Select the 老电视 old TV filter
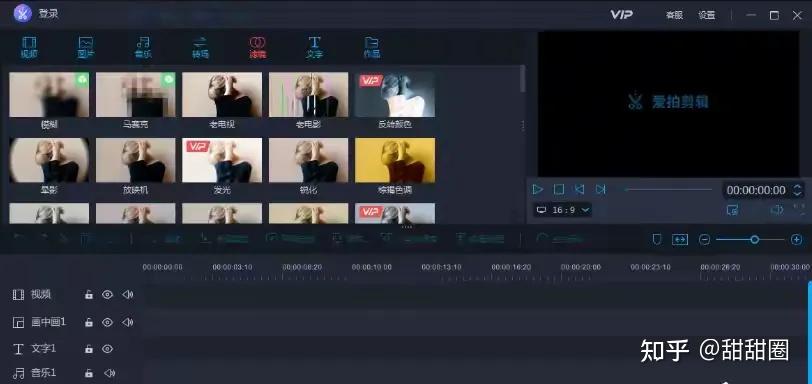 (222, 95)
